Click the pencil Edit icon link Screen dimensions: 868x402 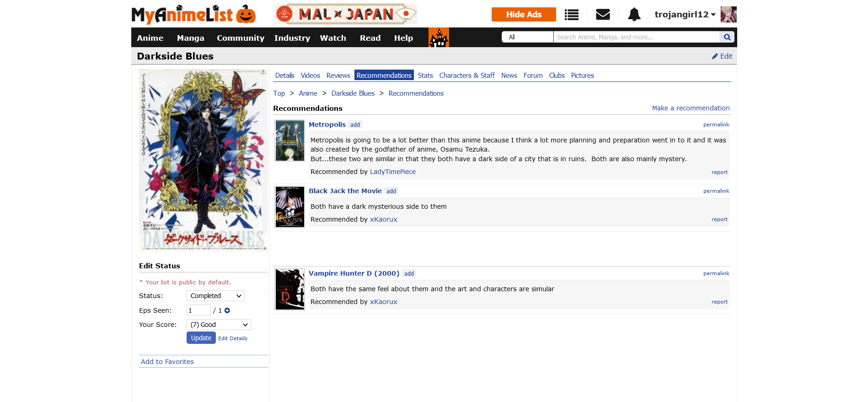point(722,56)
